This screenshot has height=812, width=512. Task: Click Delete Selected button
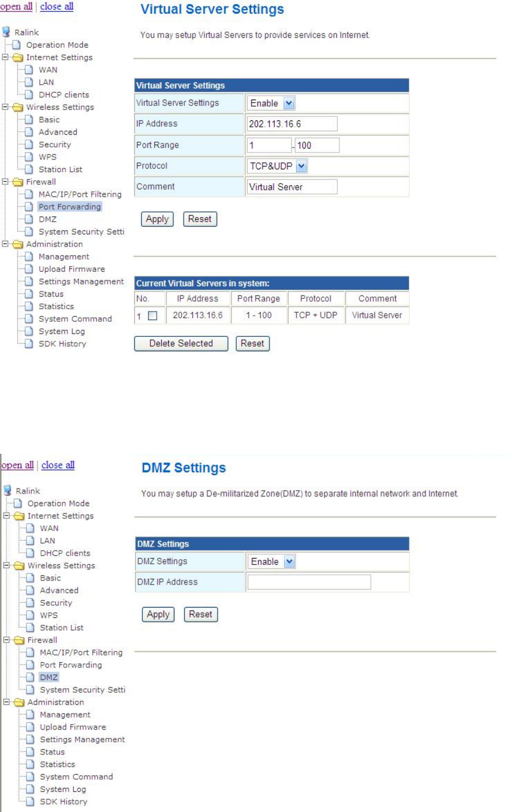coord(181,343)
